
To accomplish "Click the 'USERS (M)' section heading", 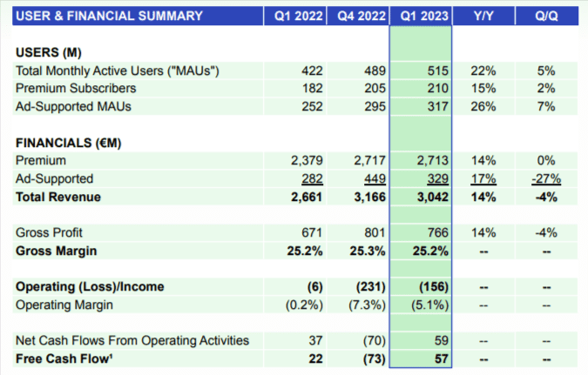I will 49,52.
